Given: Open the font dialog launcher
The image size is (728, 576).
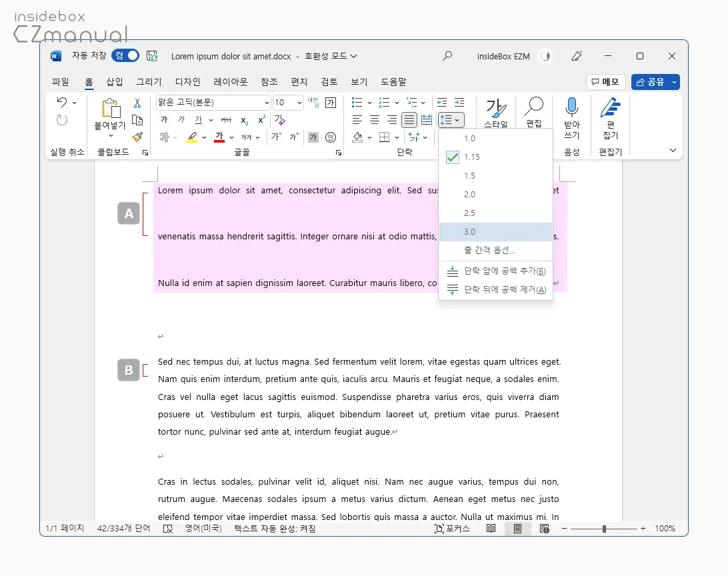Looking at the screenshot, I should tap(339, 153).
